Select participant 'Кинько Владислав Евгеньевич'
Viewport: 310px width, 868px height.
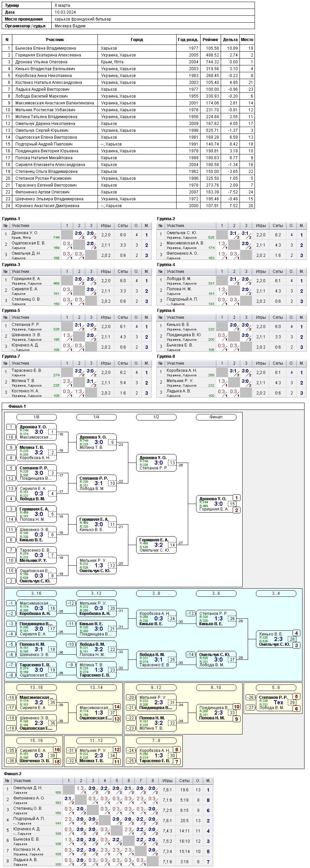coord(45,69)
